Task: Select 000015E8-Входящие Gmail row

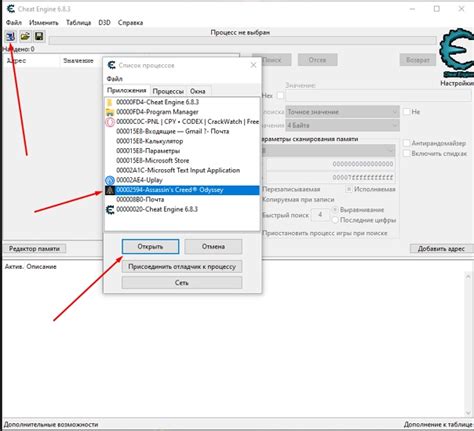Action: 182,132
